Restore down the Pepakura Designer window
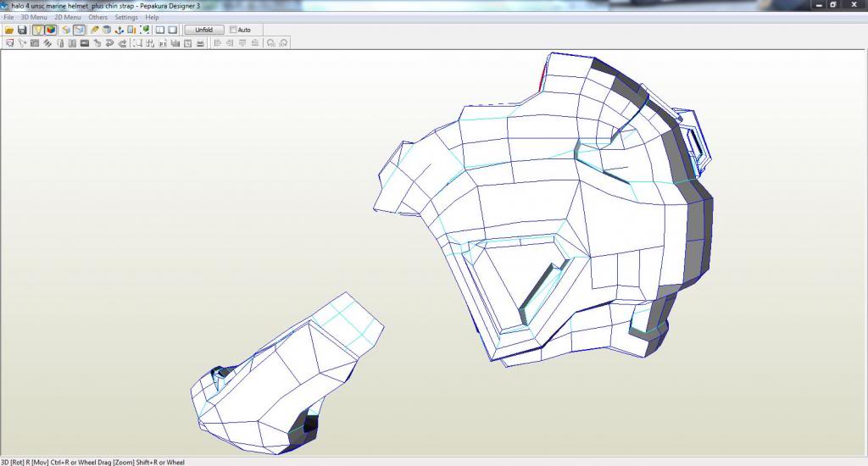 [x=834, y=5]
